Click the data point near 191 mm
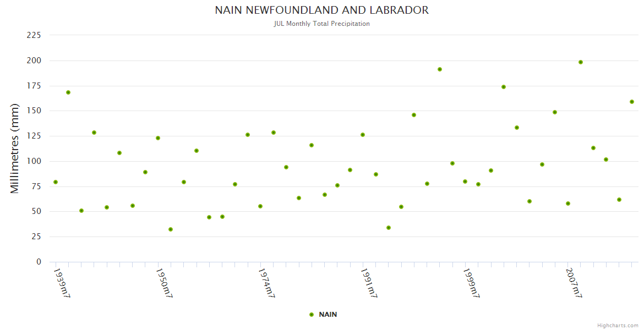Image resolution: width=644 pixels, height=330 pixels. 440,69
